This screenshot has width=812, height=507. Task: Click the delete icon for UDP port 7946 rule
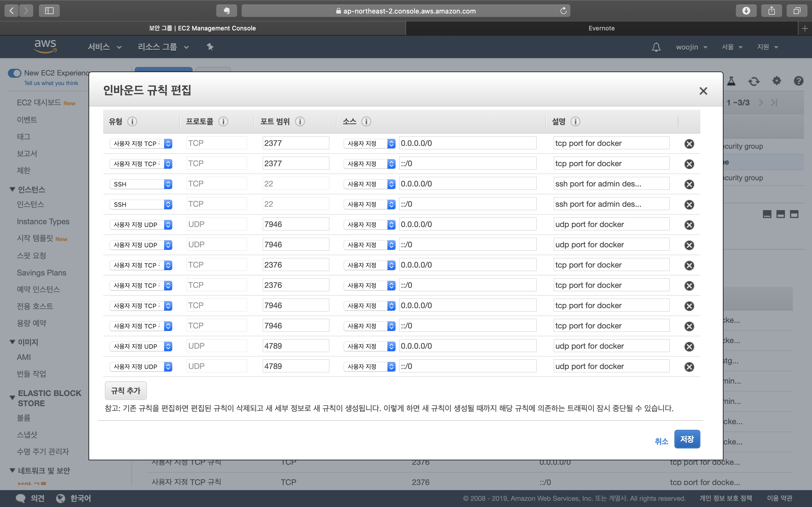[689, 224]
